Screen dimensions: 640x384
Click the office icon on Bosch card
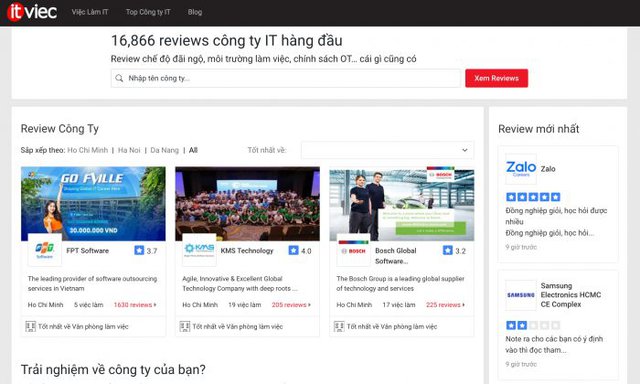[x=339, y=326]
